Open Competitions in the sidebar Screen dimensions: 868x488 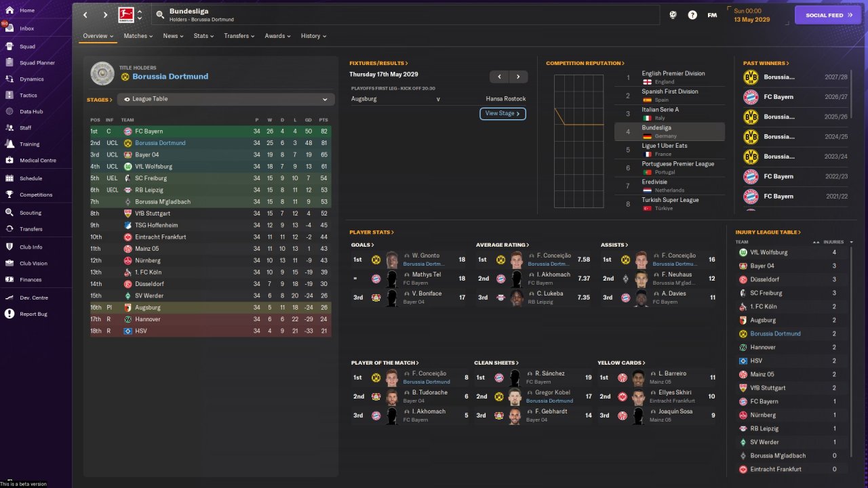click(x=36, y=195)
